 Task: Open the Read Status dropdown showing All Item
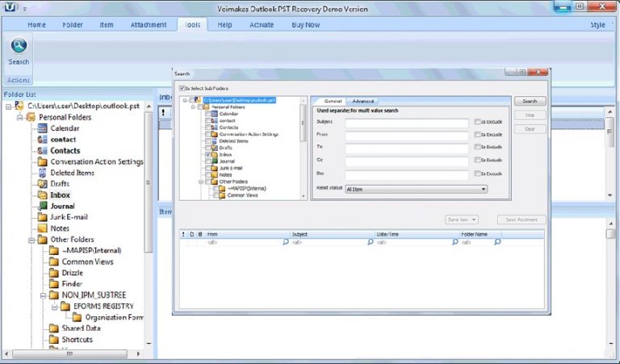tap(416, 190)
